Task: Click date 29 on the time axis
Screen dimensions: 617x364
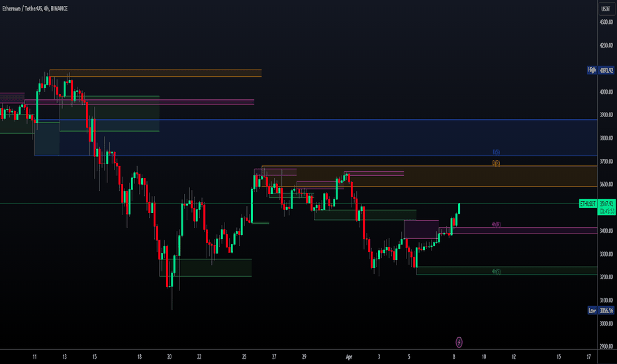Action: pos(304,357)
